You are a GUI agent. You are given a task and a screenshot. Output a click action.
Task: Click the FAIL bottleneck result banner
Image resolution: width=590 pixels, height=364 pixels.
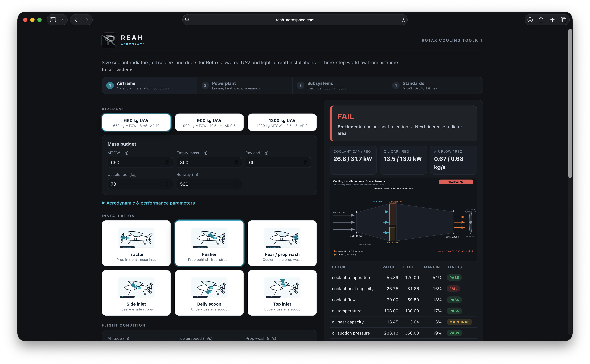(403, 123)
